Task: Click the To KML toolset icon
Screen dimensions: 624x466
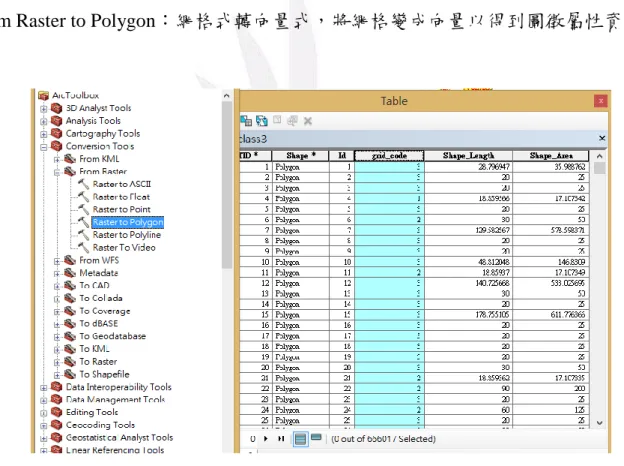Action: 70,349
